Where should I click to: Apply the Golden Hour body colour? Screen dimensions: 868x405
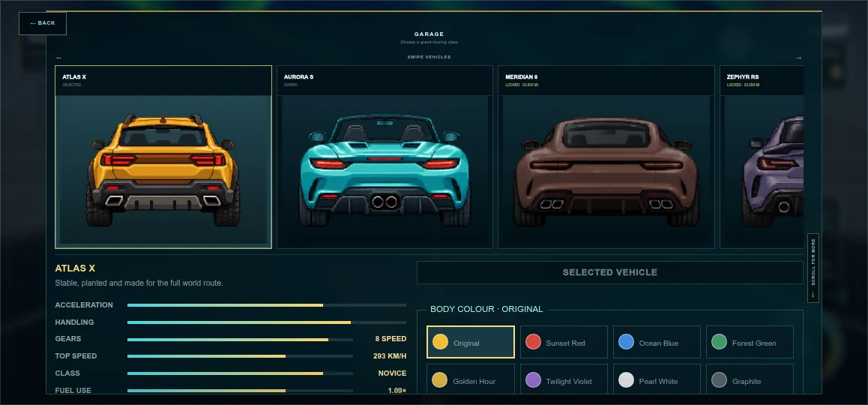[471, 379]
